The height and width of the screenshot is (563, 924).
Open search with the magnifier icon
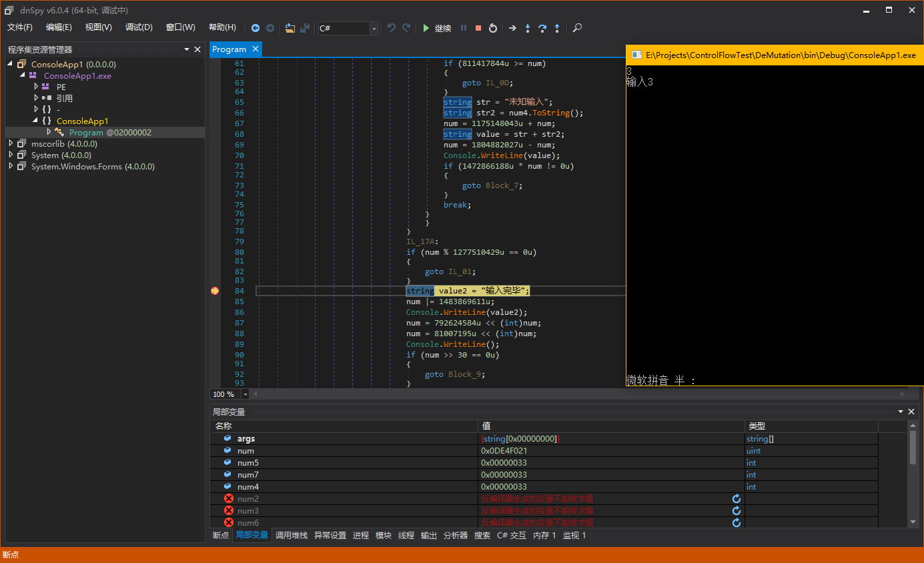tap(577, 28)
